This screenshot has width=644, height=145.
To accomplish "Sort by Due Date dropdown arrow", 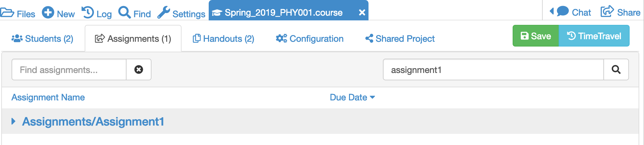I will click(x=372, y=97).
